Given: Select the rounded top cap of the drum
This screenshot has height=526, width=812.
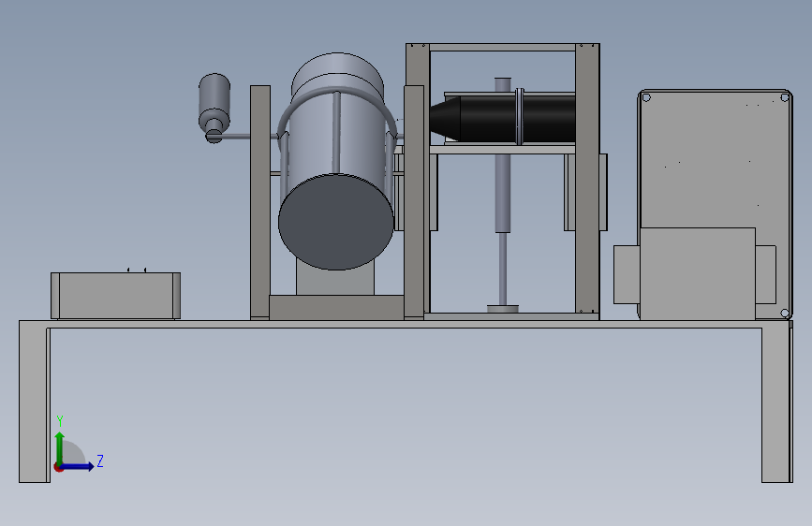Looking at the screenshot, I should (338, 71).
